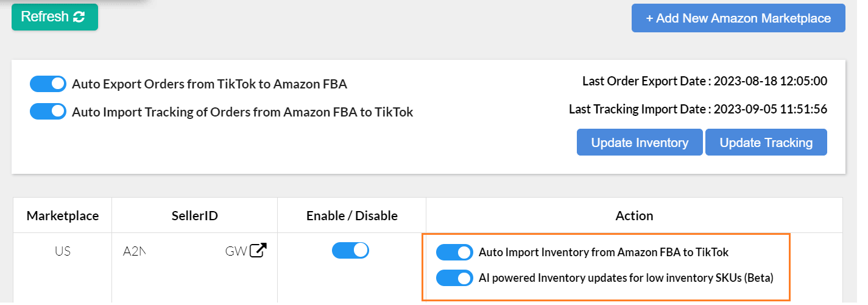868x305 pixels.
Task: Click the Enable / Disable column header
Action: point(351,215)
